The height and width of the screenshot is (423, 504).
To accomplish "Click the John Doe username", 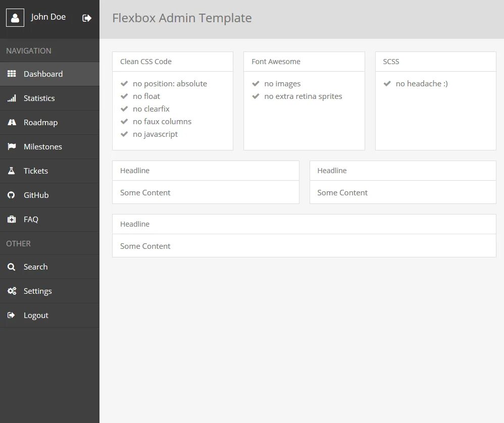I will [48, 17].
